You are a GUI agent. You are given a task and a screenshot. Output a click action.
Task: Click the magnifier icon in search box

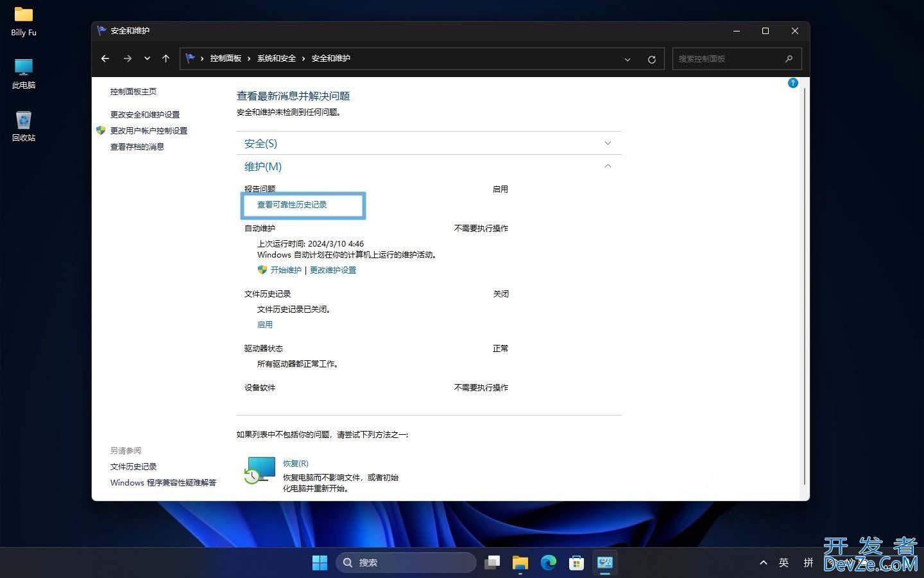[789, 58]
